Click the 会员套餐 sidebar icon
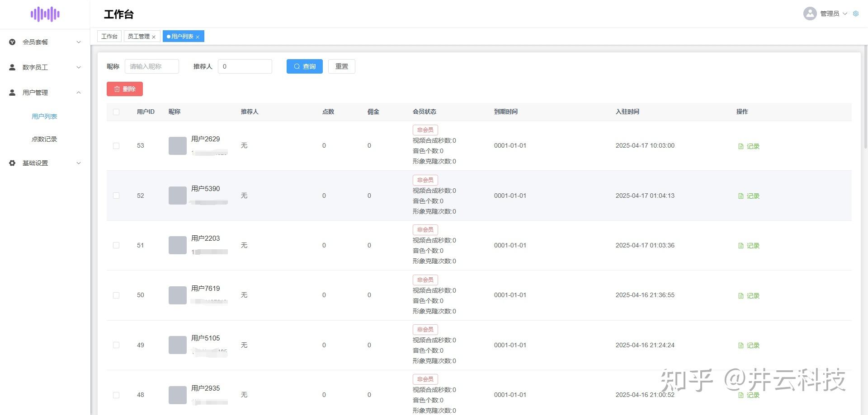The image size is (868, 415). 12,42
